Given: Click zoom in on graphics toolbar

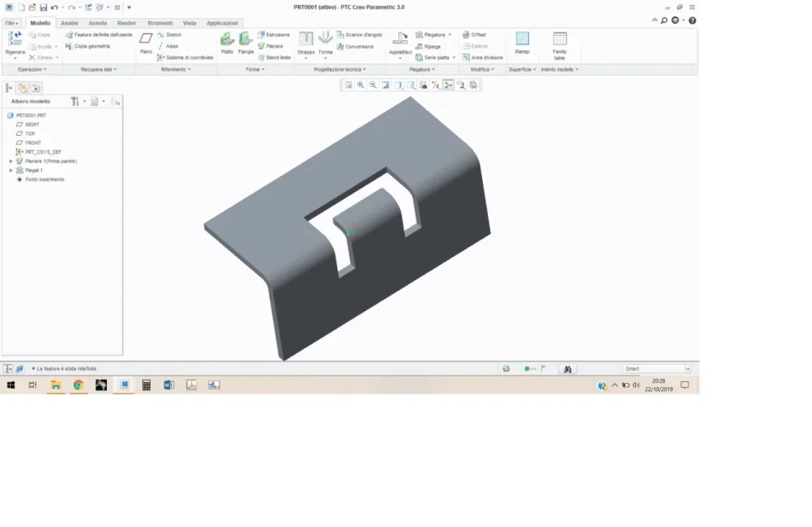Looking at the screenshot, I should pyautogui.click(x=360, y=85).
